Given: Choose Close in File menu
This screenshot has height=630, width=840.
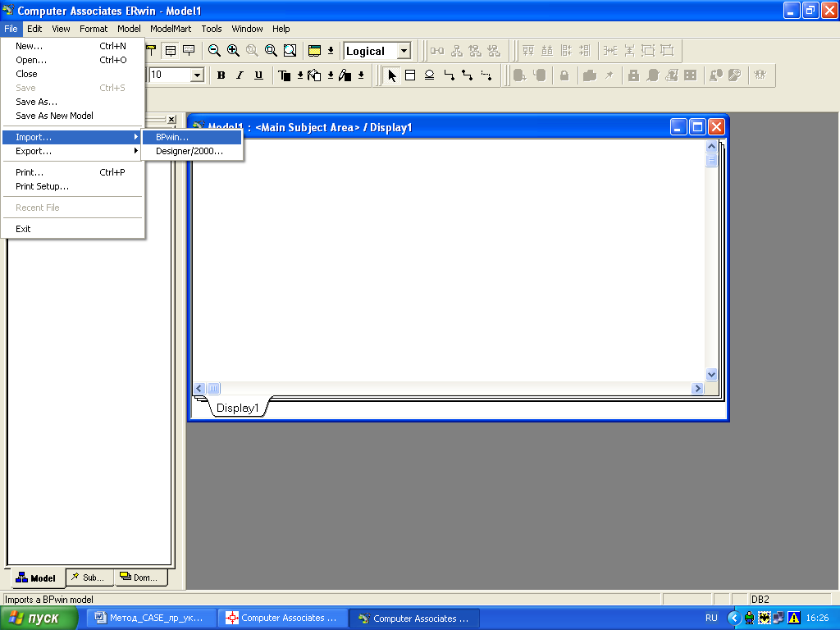Looking at the screenshot, I should coord(72,74).
